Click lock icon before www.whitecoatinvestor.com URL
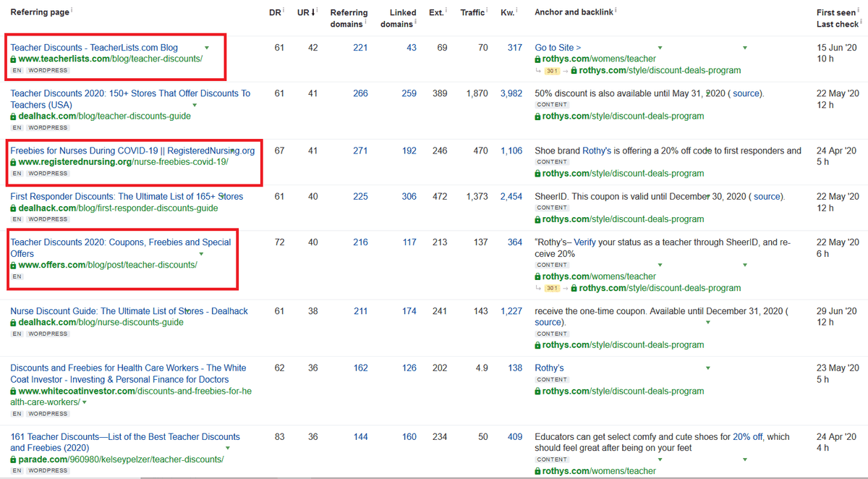Screen dimensions: 868x479 (x=13, y=391)
